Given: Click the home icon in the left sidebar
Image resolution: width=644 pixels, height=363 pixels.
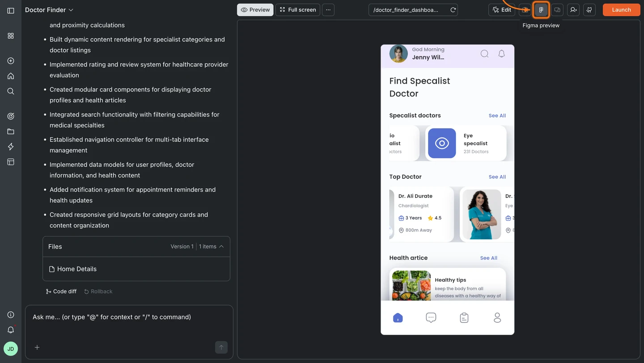Looking at the screenshot, I should pyautogui.click(x=10, y=76).
